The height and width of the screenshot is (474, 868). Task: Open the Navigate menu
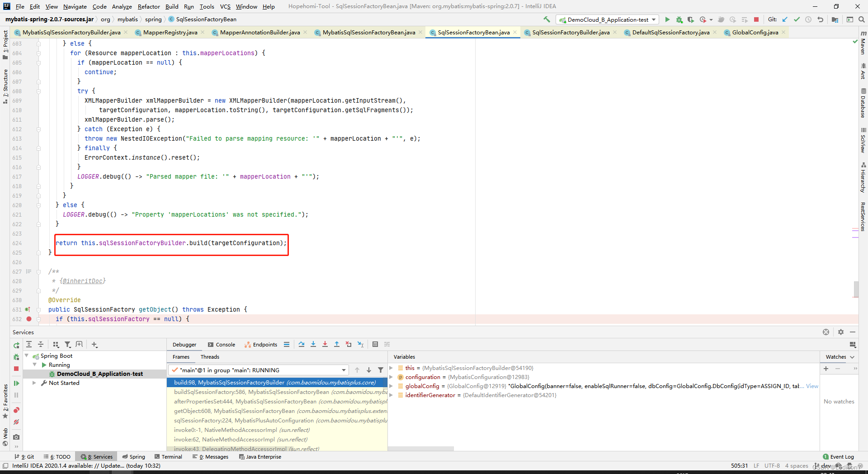click(x=75, y=6)
